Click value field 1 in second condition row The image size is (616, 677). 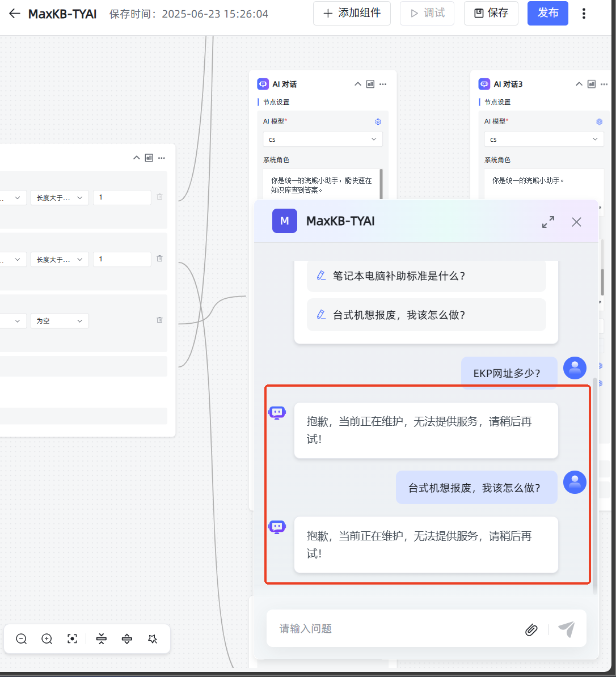[x=122, y=260]
